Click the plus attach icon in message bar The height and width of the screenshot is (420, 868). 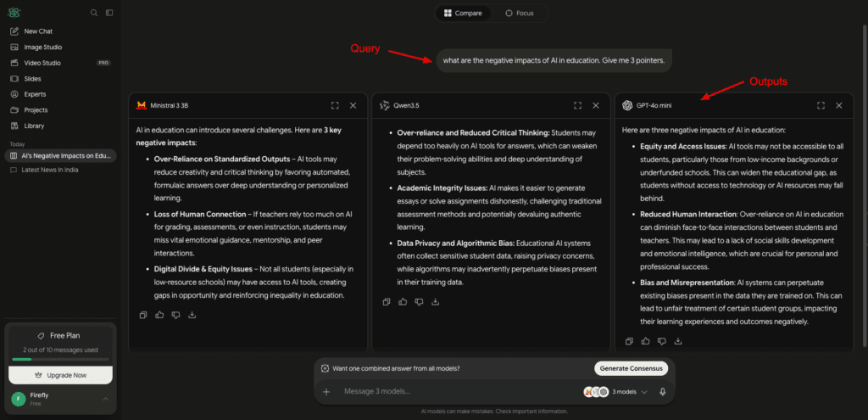point(326,392)
